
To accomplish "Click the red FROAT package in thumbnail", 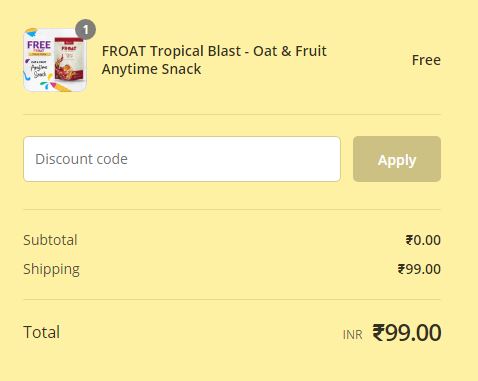I will (69, 59).
